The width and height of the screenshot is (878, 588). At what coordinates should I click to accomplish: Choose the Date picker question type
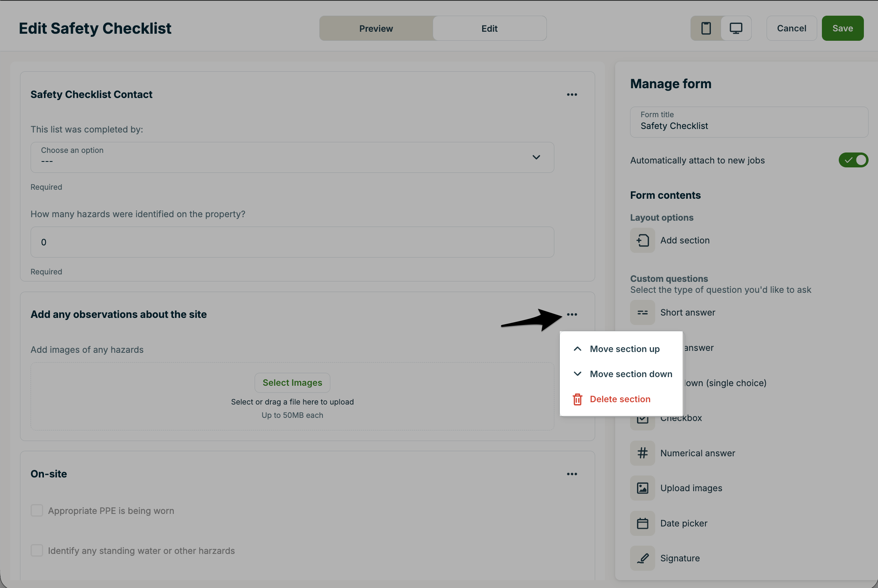(x=683, y=523)
